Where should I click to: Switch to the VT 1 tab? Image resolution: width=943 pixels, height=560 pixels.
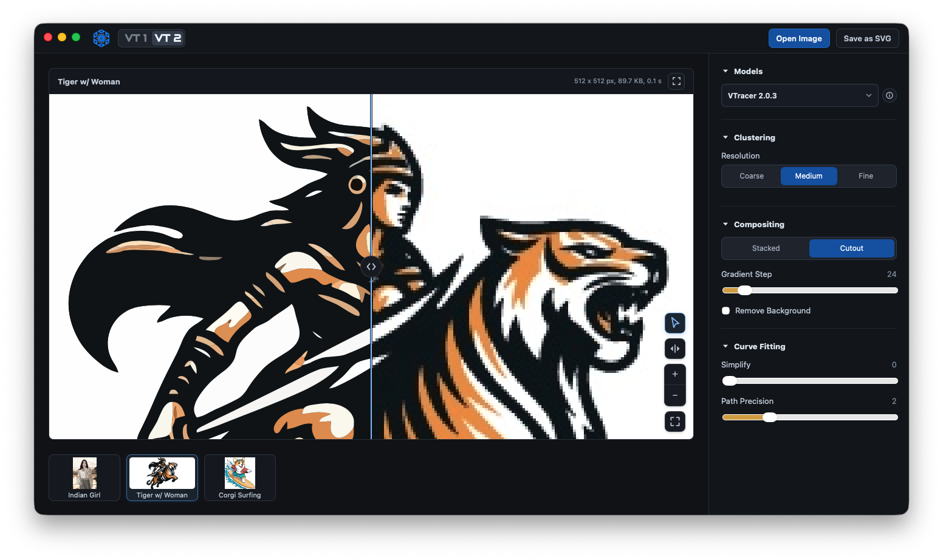pyautogui.click(x=135, y=38)
